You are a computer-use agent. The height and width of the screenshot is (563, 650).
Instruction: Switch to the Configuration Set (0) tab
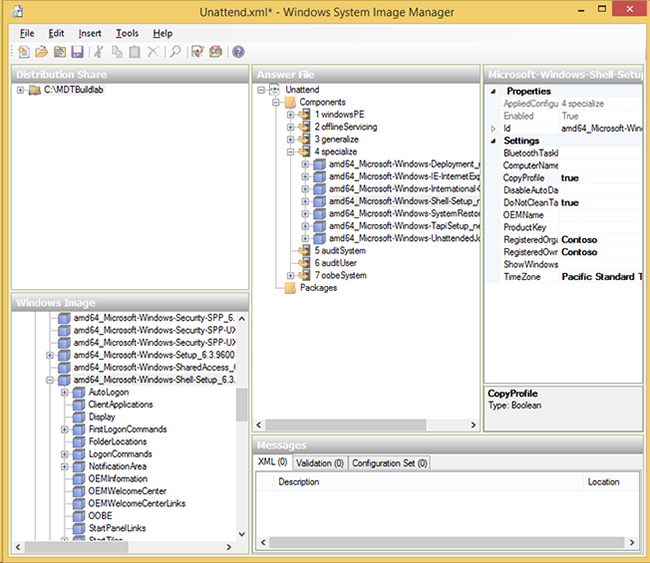[390, 463]
